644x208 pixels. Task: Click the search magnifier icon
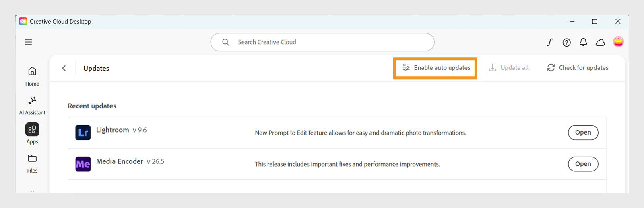coord(226,42)
